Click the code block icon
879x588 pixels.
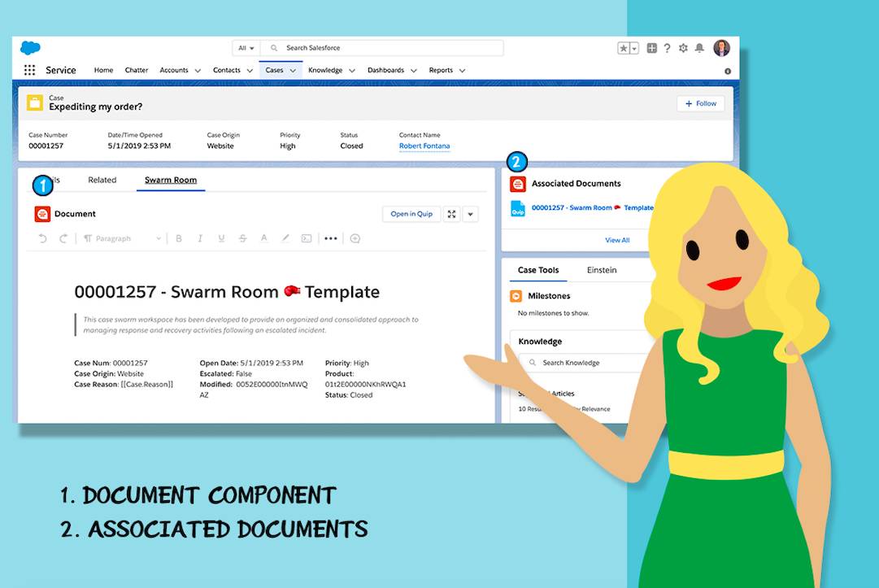pos(307,239)
